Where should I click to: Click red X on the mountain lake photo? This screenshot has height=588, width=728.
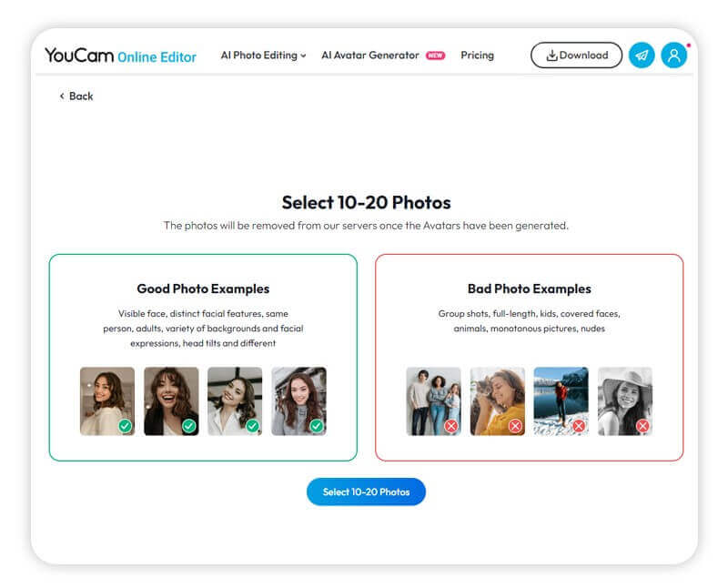[579, 426]
